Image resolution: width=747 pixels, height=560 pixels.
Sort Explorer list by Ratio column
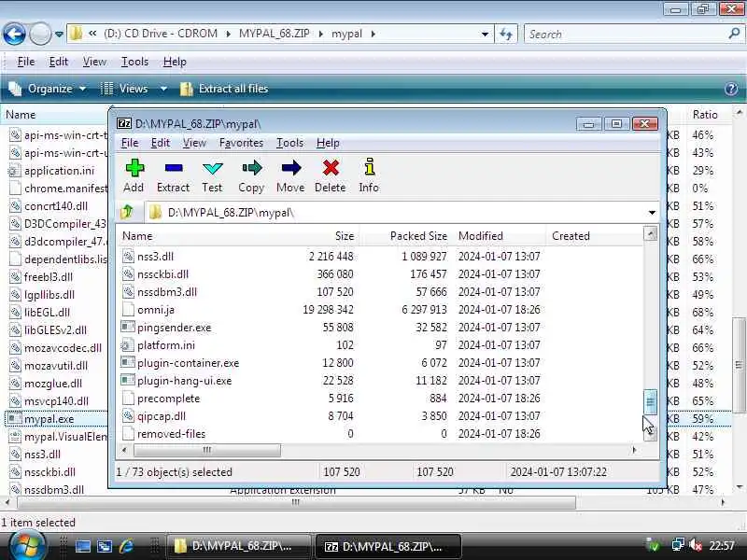tap(705, 115)
